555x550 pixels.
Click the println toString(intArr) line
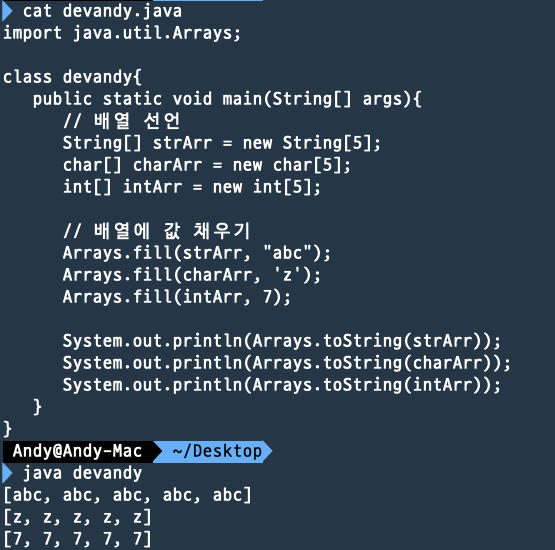(x=282, y=385)
